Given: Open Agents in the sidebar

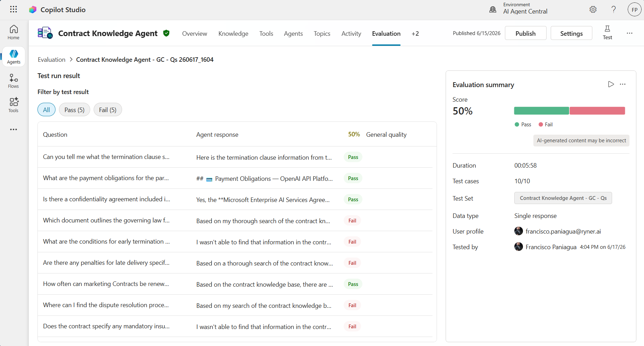Looking at the screenshot, I should click(x=14, y=57).
